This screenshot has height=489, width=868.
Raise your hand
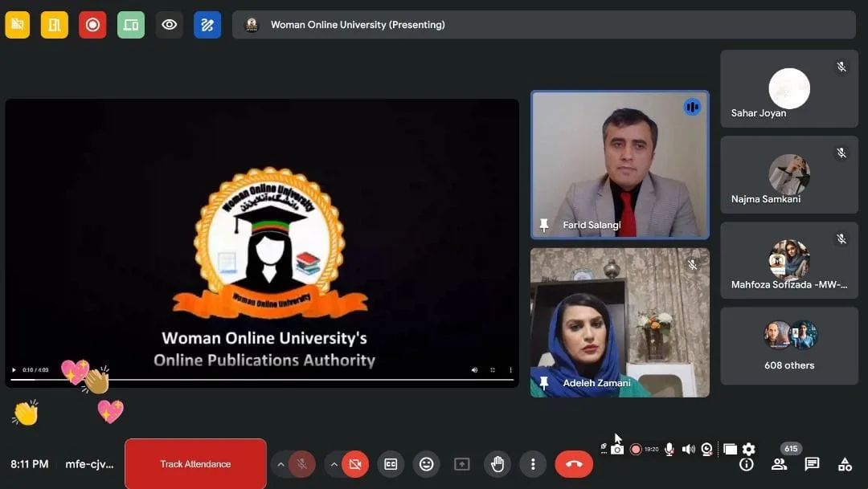[x=497, y=464]
